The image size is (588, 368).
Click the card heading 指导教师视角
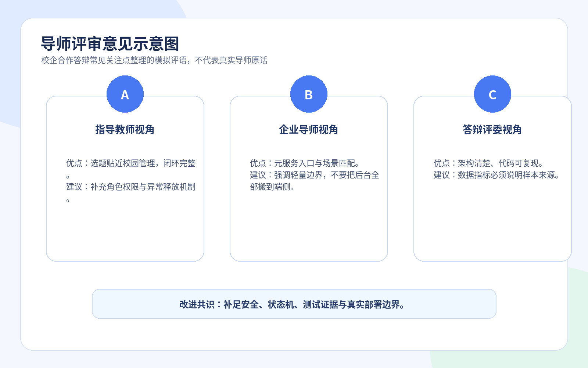click(125, 130)
